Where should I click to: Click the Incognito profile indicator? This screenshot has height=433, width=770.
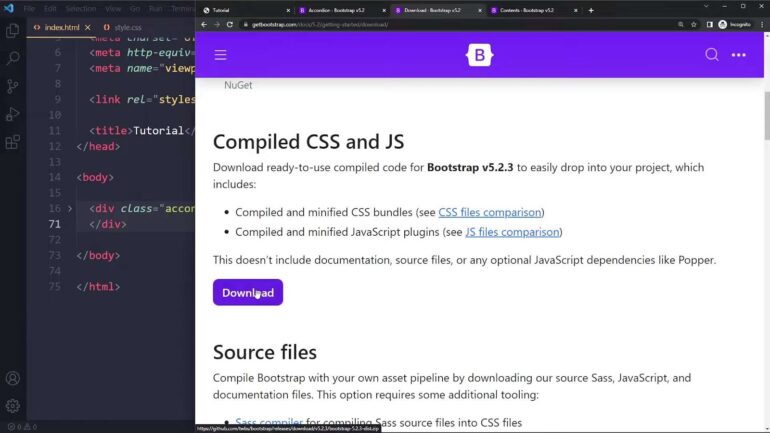pyautogui.click(x=735, y=25)
